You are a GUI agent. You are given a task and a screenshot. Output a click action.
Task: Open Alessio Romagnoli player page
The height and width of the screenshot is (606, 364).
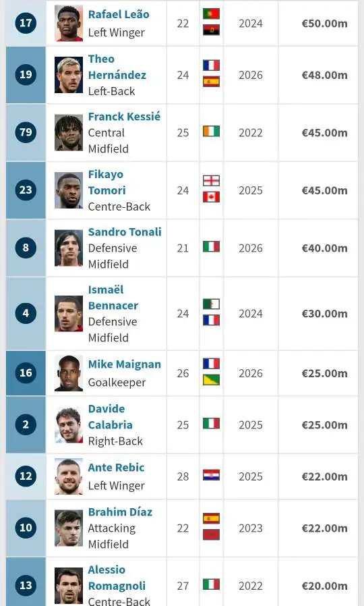click(117, 578)
